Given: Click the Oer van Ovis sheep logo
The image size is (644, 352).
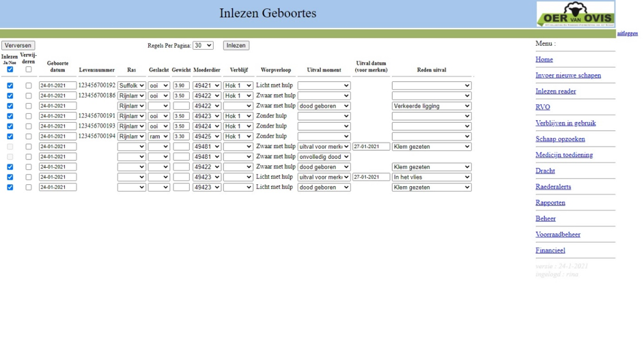Looking at the screenshot, I should click(x=575, y=14).
